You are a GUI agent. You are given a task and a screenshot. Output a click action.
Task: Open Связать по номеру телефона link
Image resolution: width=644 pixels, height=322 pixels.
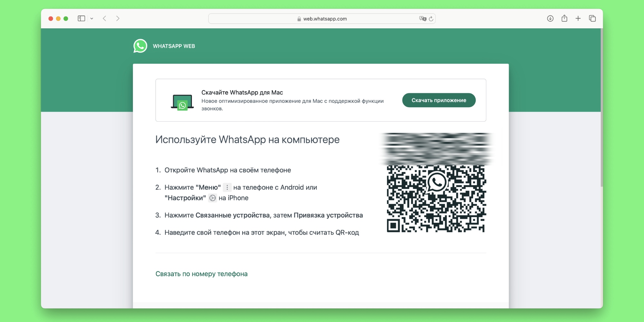202,274
